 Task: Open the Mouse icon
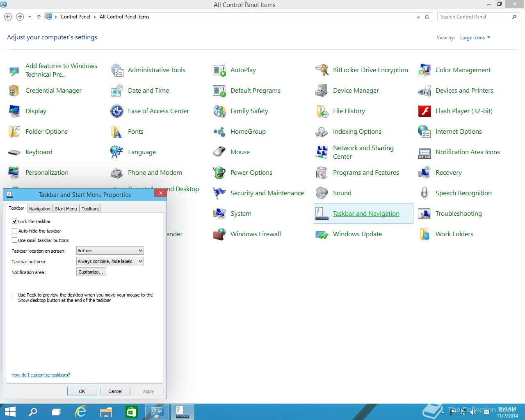[219, 152]
